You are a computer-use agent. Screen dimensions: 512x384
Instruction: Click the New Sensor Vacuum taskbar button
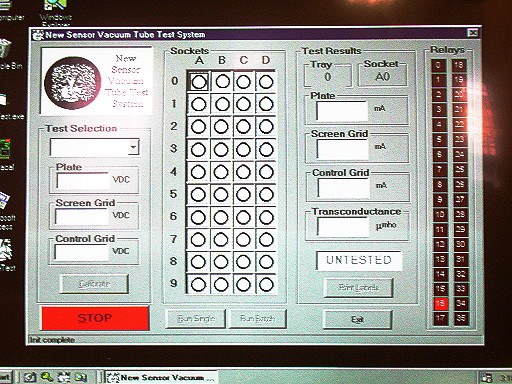click(x=161, y=378)
